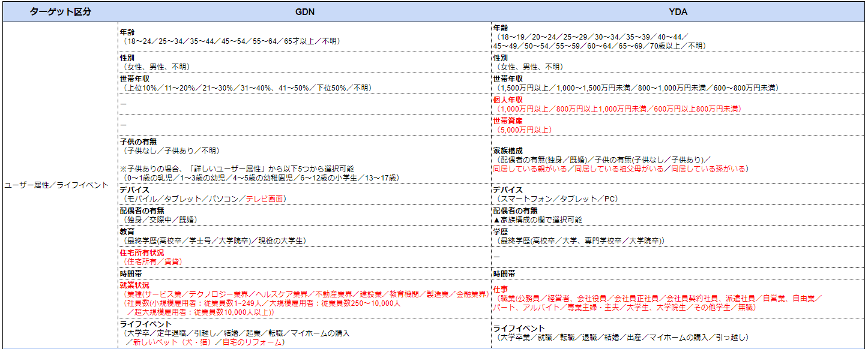This screenshot has height=349, width=868.
Task: Click red text 同居している親がいる／同居している祖父母がいる
Action: click(x=621, y=169)
